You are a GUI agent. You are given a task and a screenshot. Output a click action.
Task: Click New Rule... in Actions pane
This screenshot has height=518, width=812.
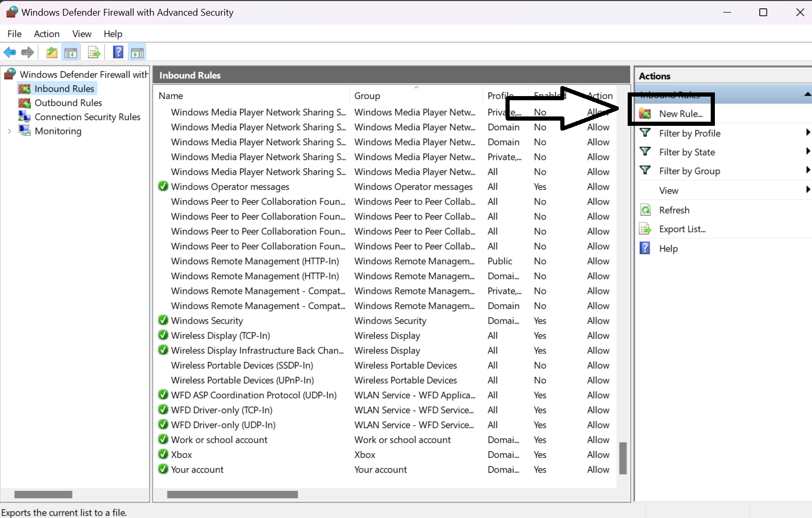pos(680,114)
